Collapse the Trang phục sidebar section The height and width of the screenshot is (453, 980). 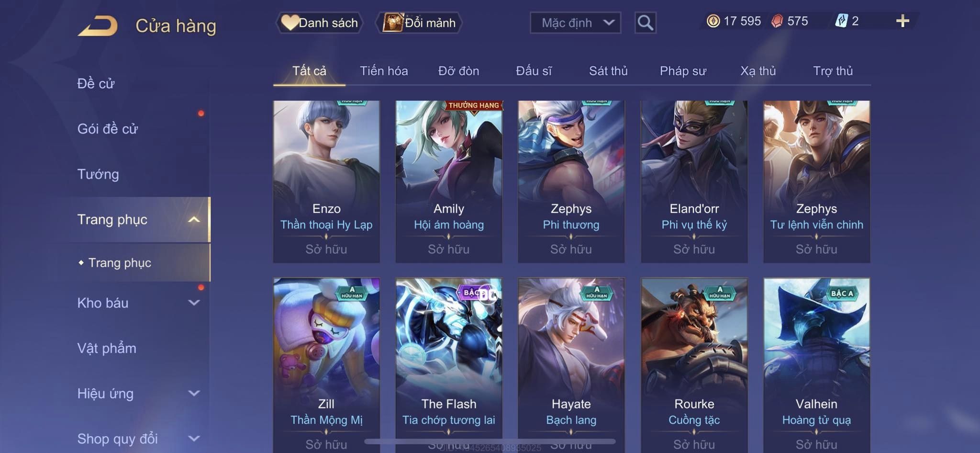[194, 220]
